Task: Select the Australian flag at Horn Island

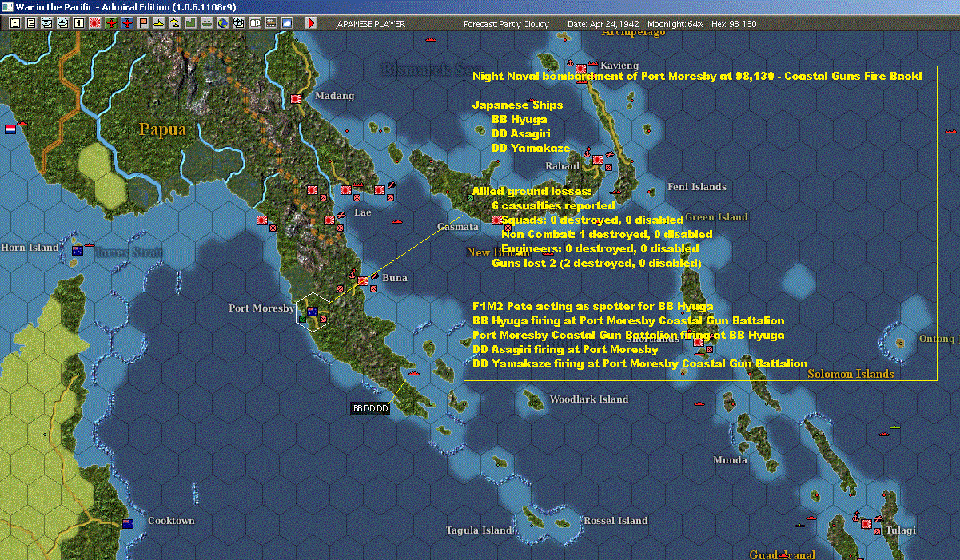Action: [78, 250]
